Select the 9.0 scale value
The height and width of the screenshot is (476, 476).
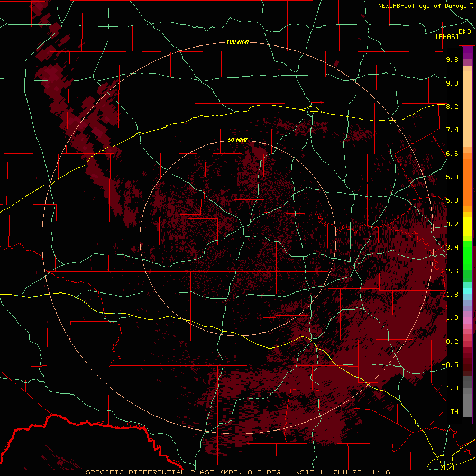pyautogui.click(x=452, y=83)
